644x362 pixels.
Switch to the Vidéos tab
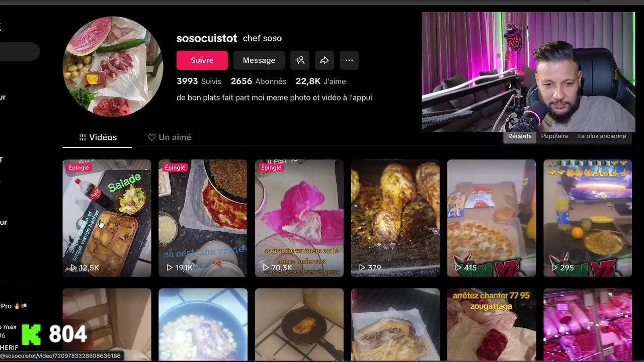coord(97,137)
